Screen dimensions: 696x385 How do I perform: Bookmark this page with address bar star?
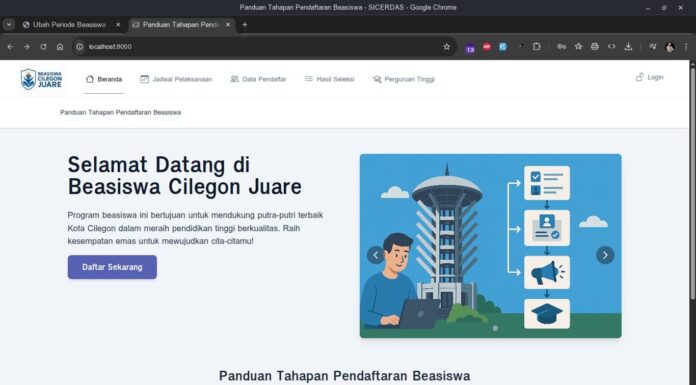447,47
